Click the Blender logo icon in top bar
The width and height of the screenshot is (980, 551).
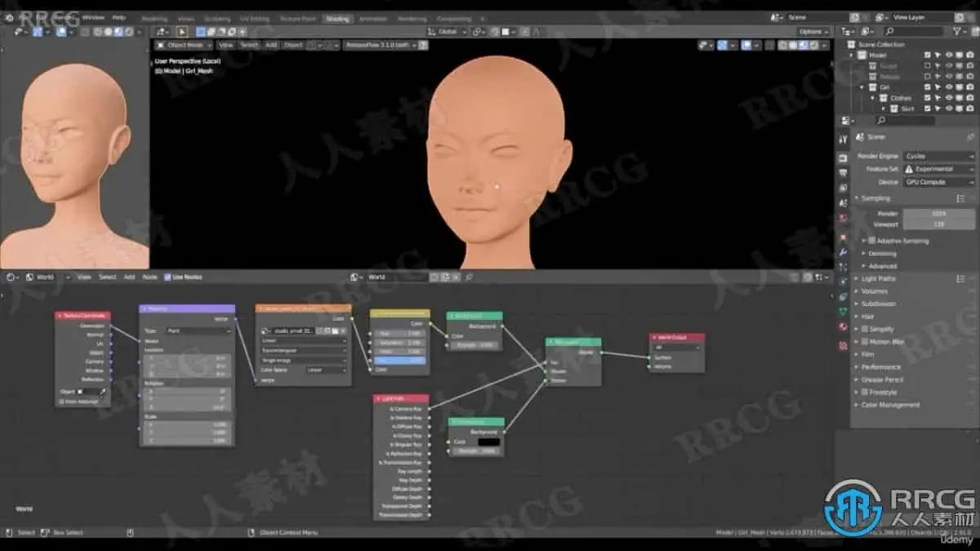(x=10, y=17)
